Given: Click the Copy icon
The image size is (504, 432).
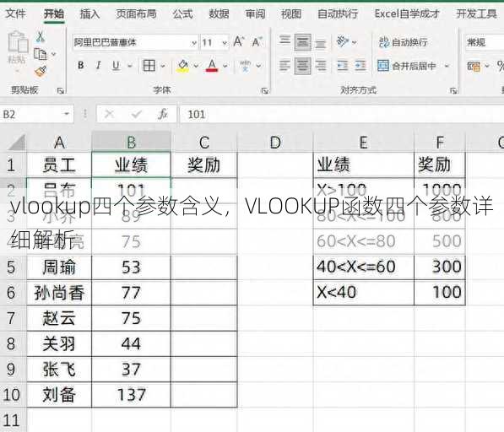Looking at the screenshot, I should click(x=41, y=54).
